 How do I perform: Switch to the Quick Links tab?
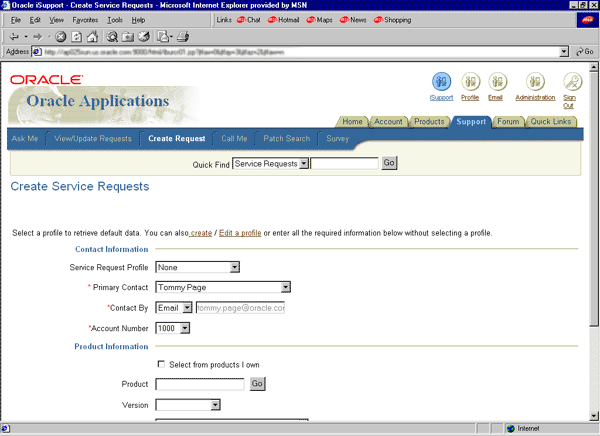[x=551, y=122]
